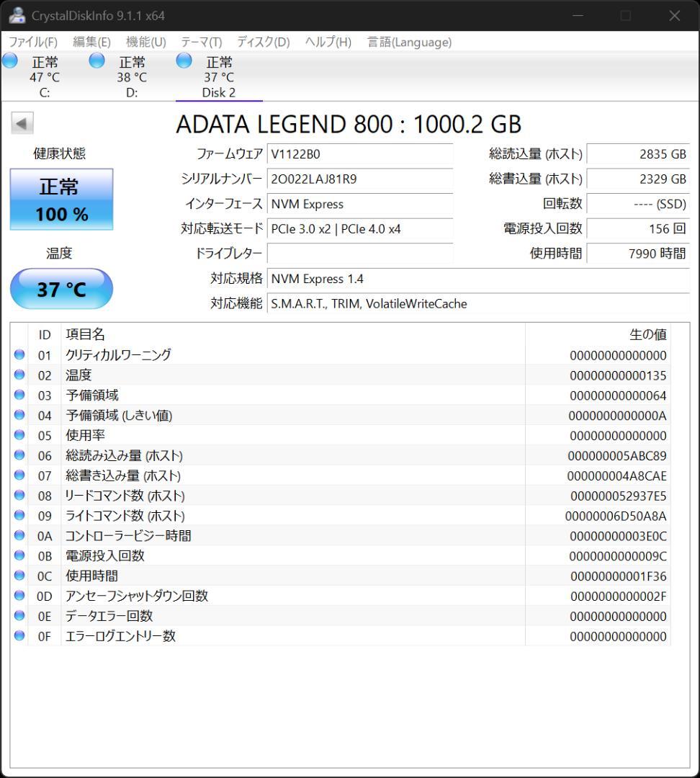This screenshot has height=778, width=700.
Task: Click raw value 00000006D50A8A
Action: point(616,516)
